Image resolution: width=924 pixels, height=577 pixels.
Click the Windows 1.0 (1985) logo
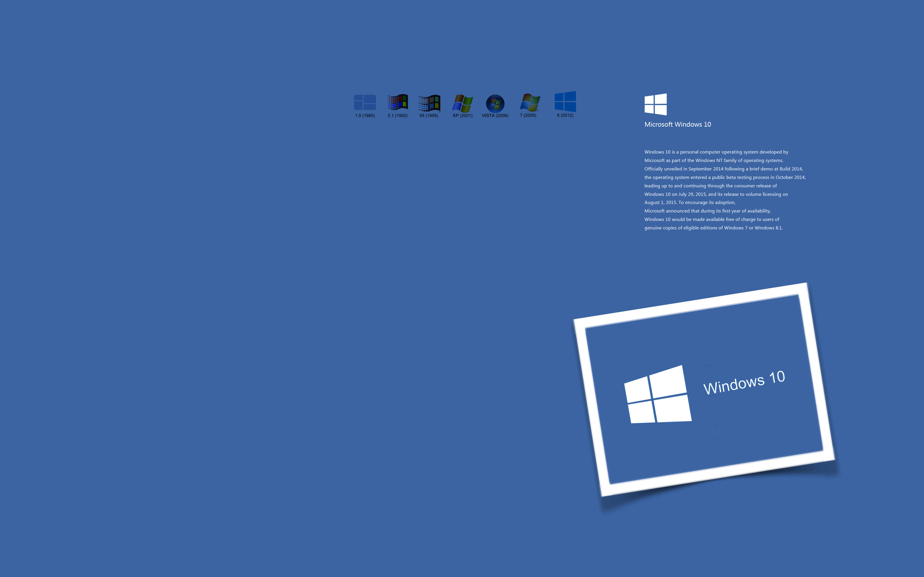(x=365, y=102)
